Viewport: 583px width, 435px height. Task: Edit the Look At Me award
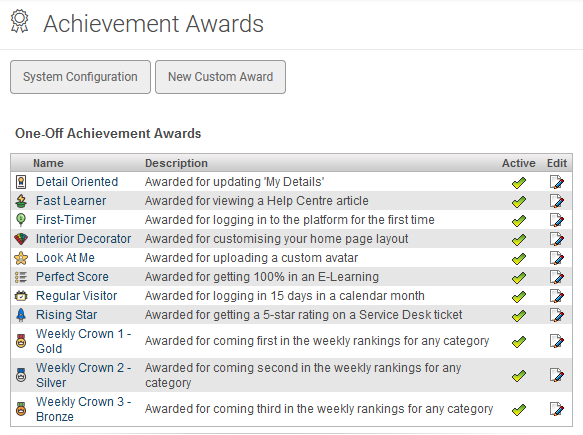[557, 258]
